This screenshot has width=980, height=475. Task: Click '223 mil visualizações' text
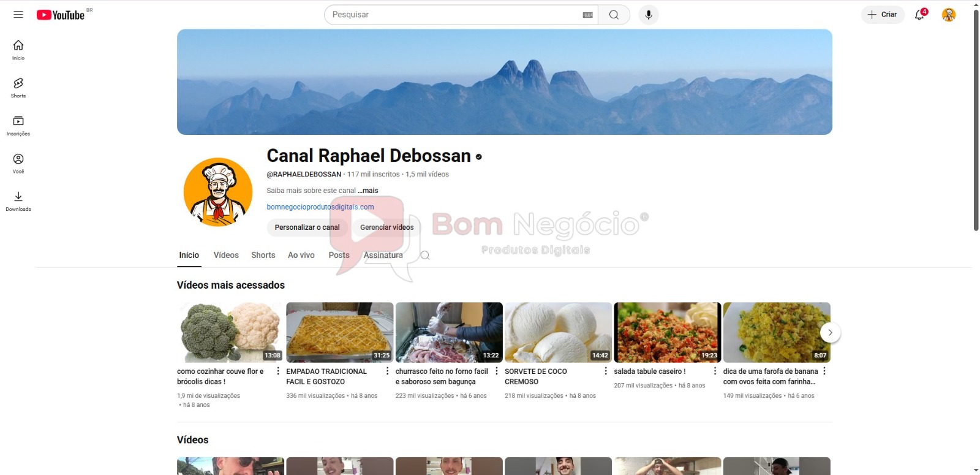click(x=425, y=396)
